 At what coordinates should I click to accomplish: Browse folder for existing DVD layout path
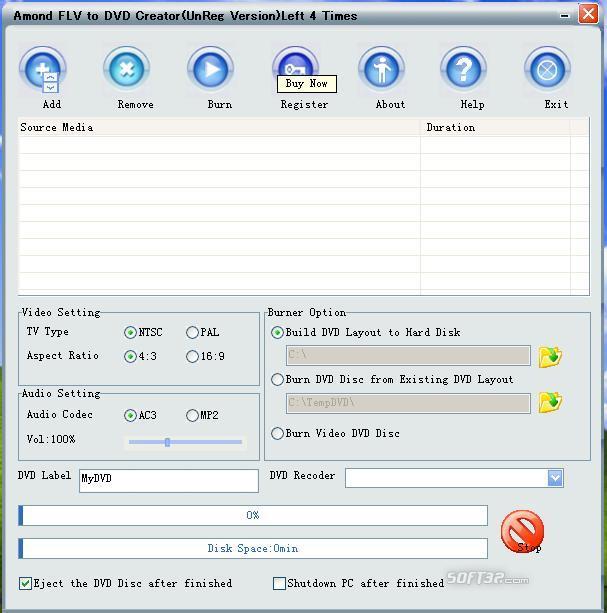click(550, 402)
